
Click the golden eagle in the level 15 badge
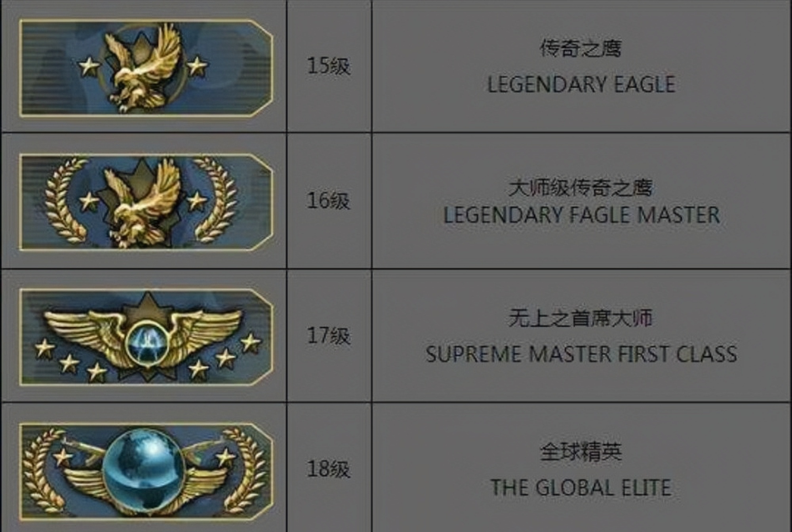[143, 67]
